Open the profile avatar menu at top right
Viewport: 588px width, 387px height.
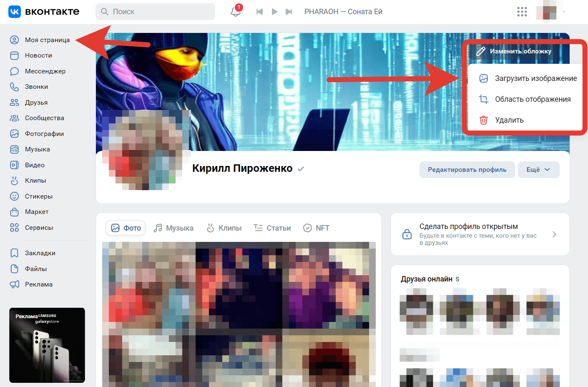point(547,11)
